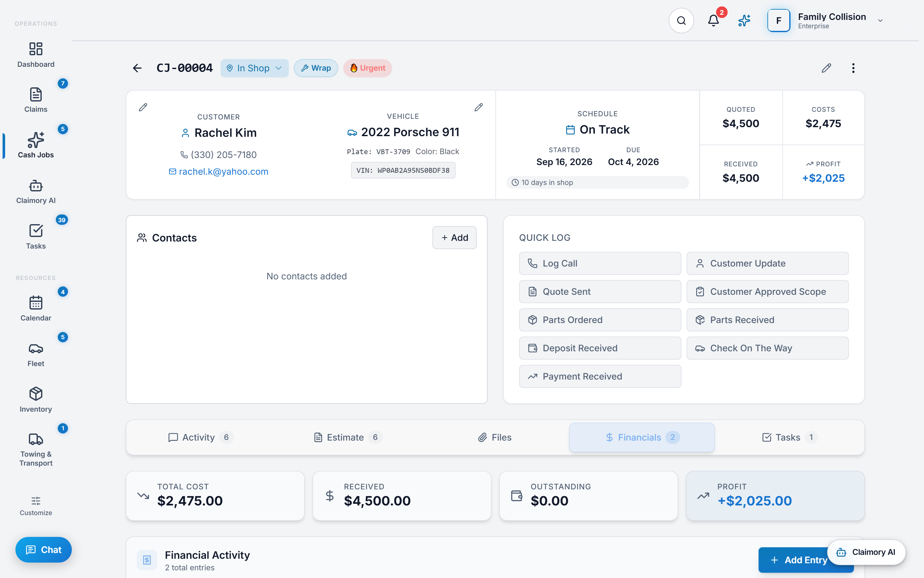Select the Cash Jobs sparkle icon

point(36,140)
